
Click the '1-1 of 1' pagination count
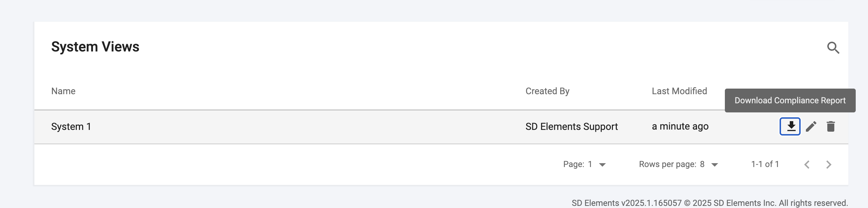click(765, 164)
